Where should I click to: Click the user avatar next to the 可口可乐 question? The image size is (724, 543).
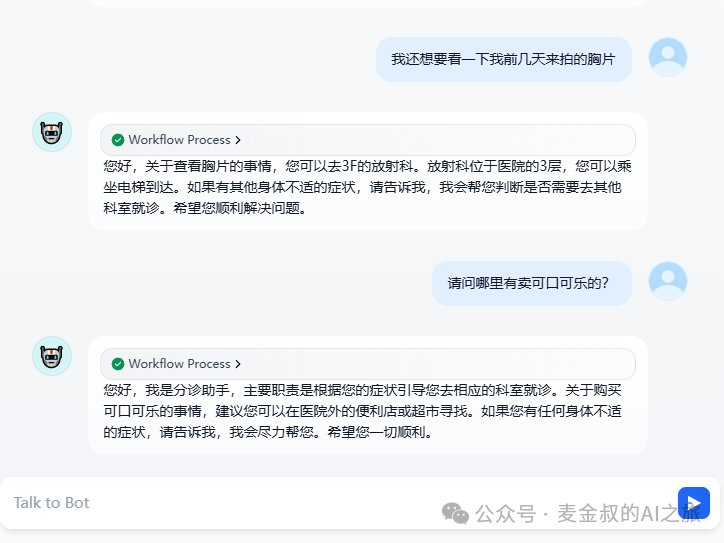pyautogui.click(x=668, y=282)
